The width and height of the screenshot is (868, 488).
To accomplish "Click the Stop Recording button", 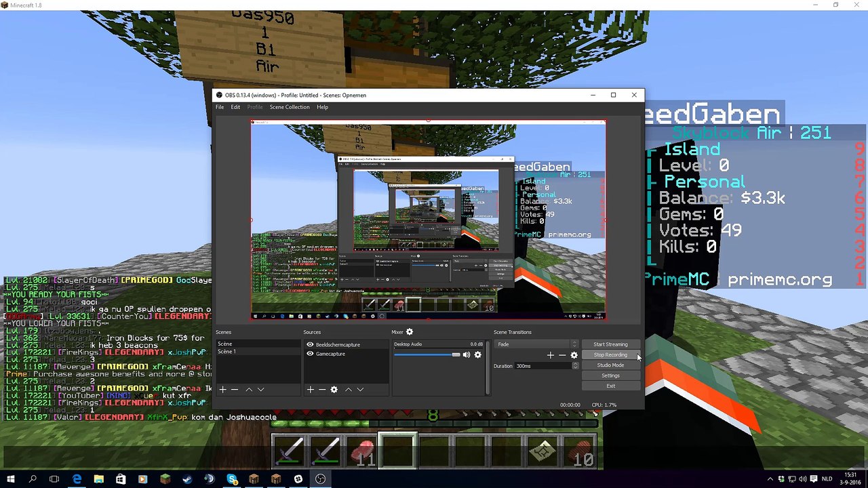I will click(x=610, y=354).
